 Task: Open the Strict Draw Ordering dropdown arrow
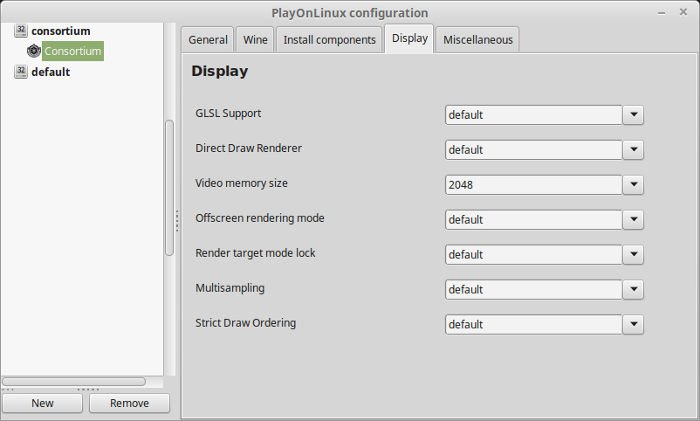pos(633,325)
